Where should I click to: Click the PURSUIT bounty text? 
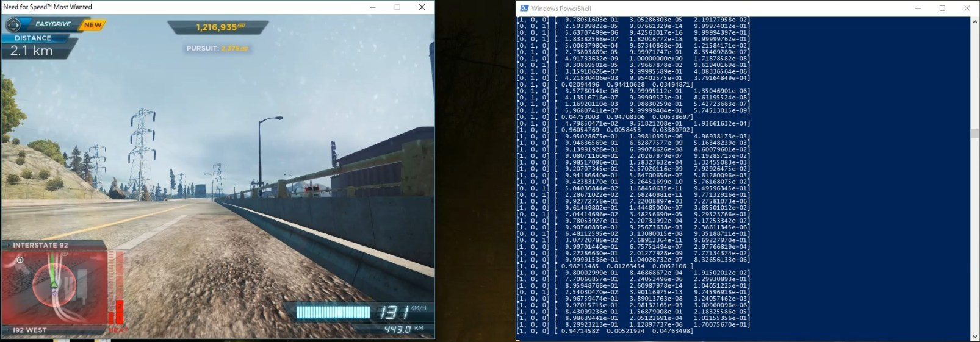[218, 48]
